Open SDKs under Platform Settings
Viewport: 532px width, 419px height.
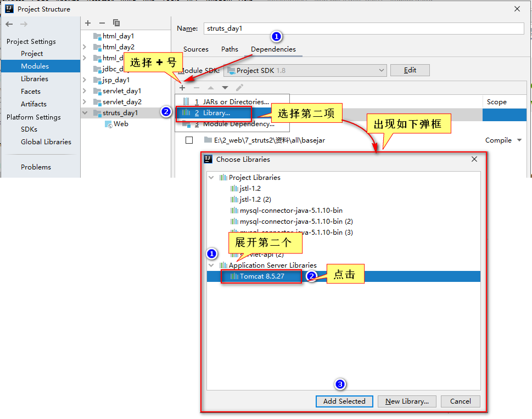29,129
